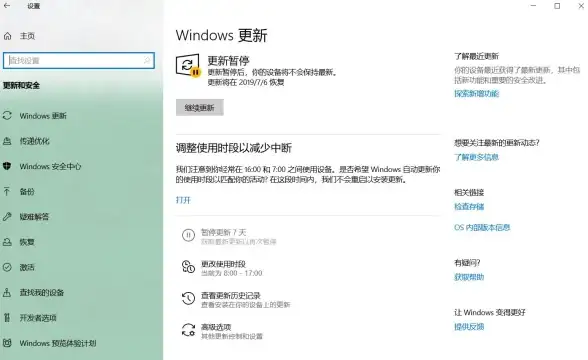Click the checkmark circle icon for 激活
Screen dimensions: 588x360
tap(7, 267)
